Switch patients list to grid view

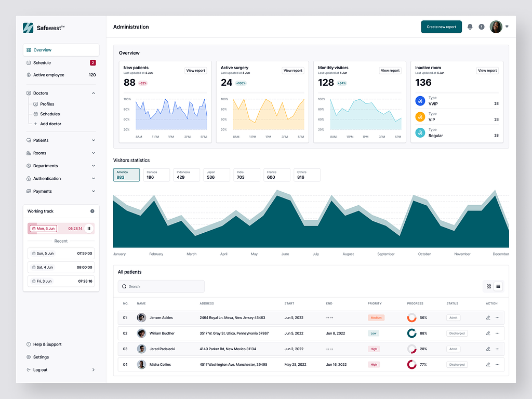pos(488,286)
